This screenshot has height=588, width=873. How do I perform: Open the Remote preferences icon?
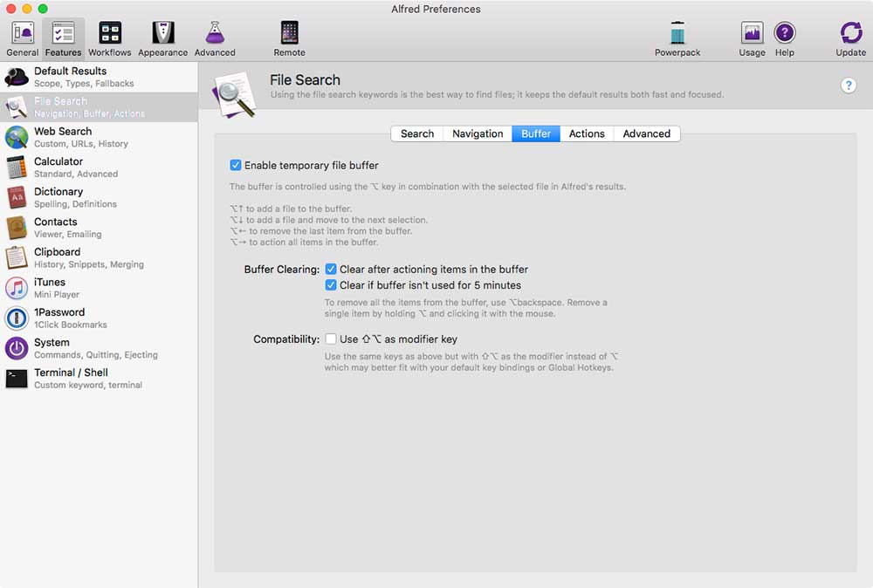coord(289,35)
